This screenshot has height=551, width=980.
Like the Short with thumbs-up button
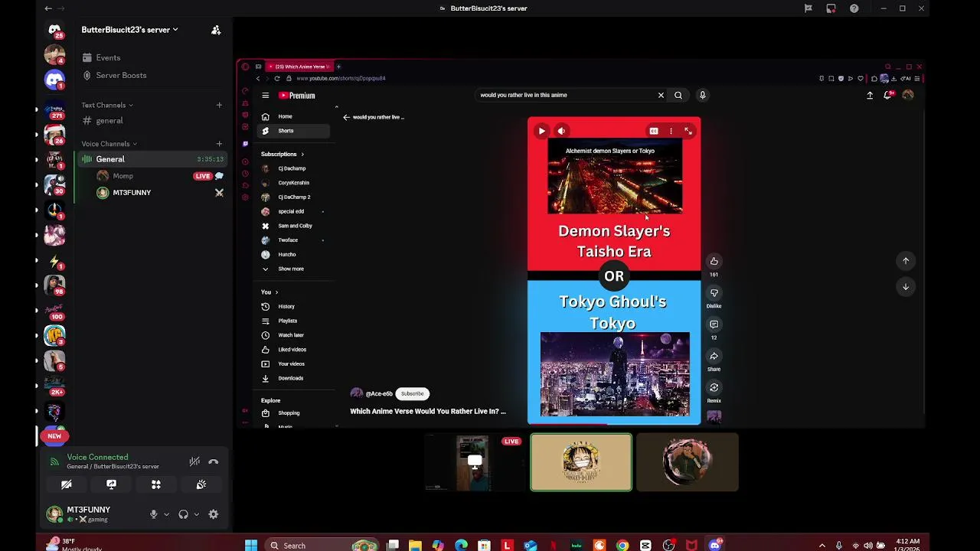[x=714, y=261]
